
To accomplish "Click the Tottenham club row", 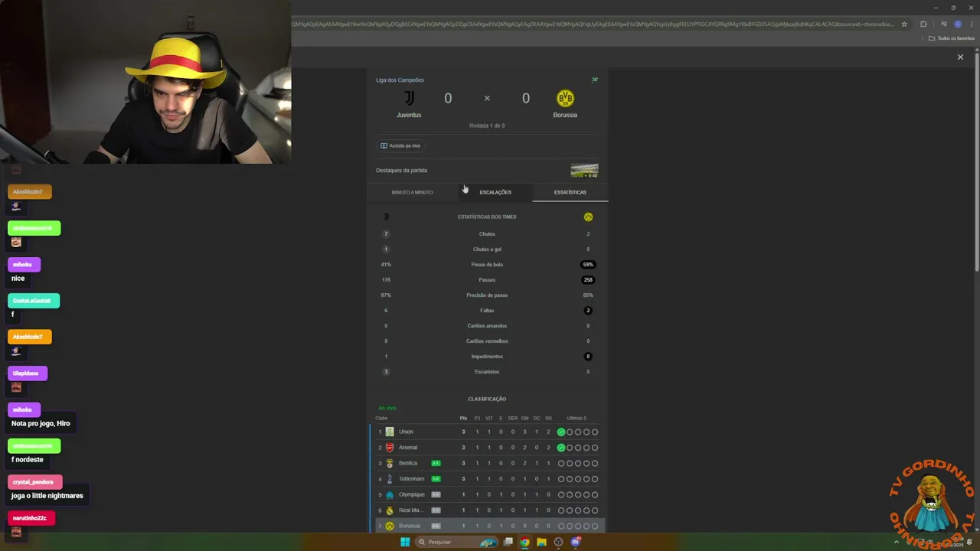I will pos(488,479).
